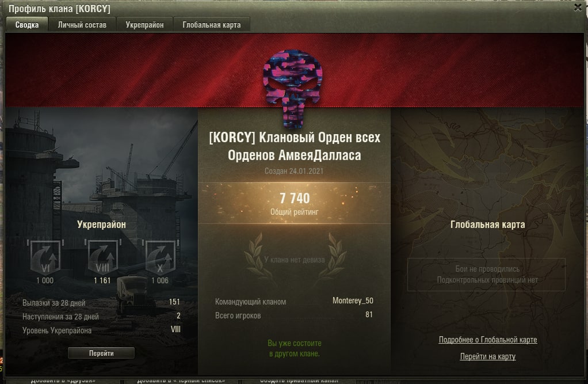Click the laurel wreath clan motto area
This screenshot has height=384, width=588.
click(x=295, y=260)
